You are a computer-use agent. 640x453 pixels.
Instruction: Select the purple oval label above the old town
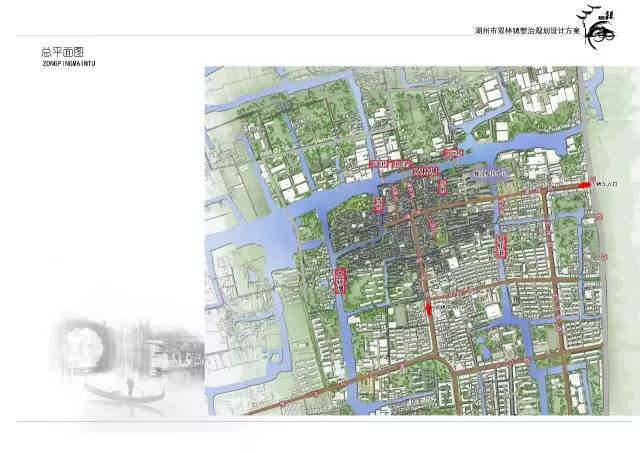[x=488, y=174]
